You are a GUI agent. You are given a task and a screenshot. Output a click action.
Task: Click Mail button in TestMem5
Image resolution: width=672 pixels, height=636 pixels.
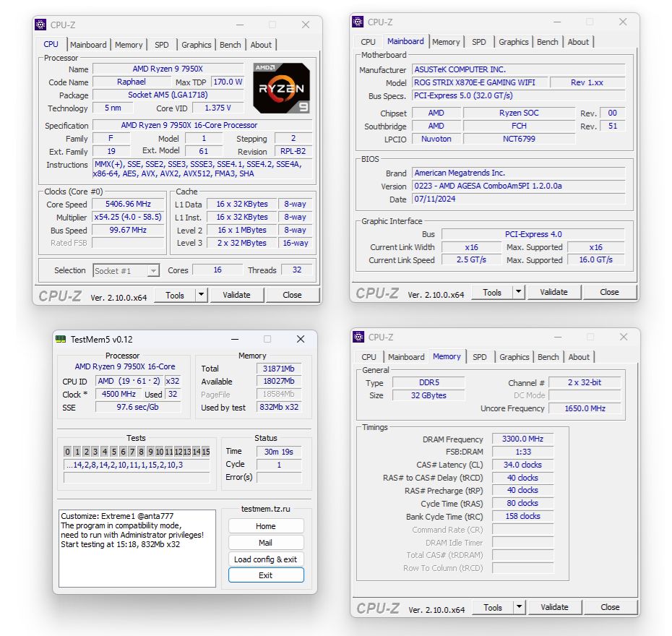(266, 543)
